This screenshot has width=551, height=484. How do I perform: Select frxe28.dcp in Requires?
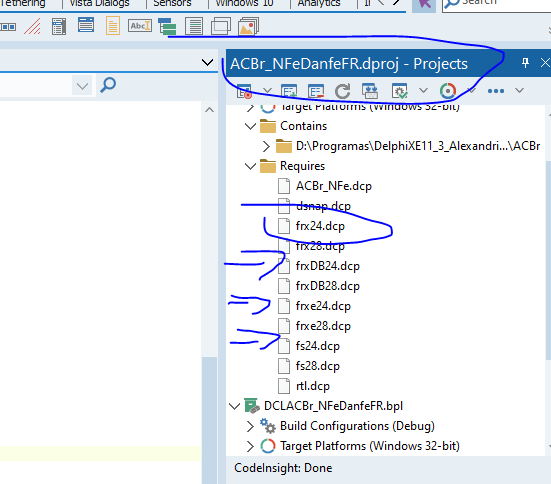click(323, 326)
